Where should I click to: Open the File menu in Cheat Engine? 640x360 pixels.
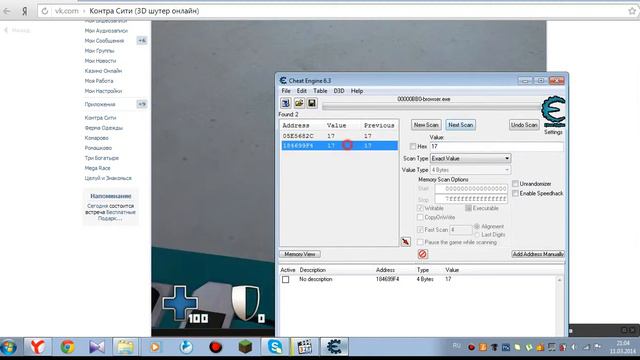286,91
